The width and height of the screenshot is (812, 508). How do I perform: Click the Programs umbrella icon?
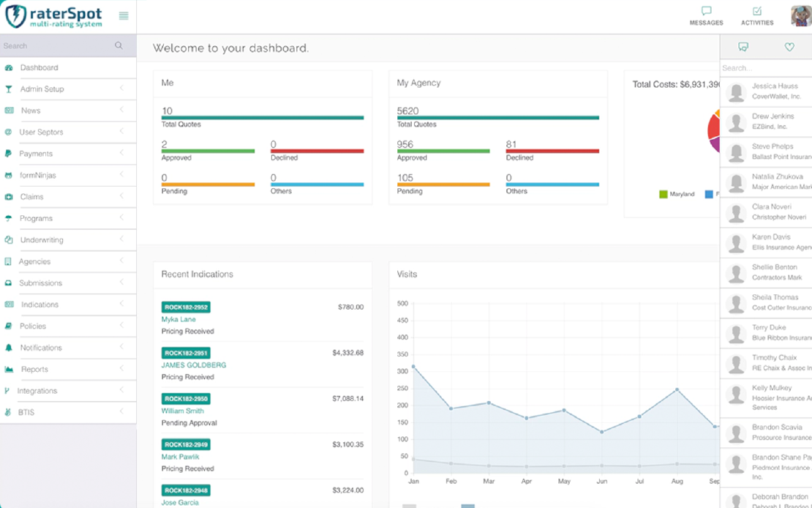coord(9,218)
